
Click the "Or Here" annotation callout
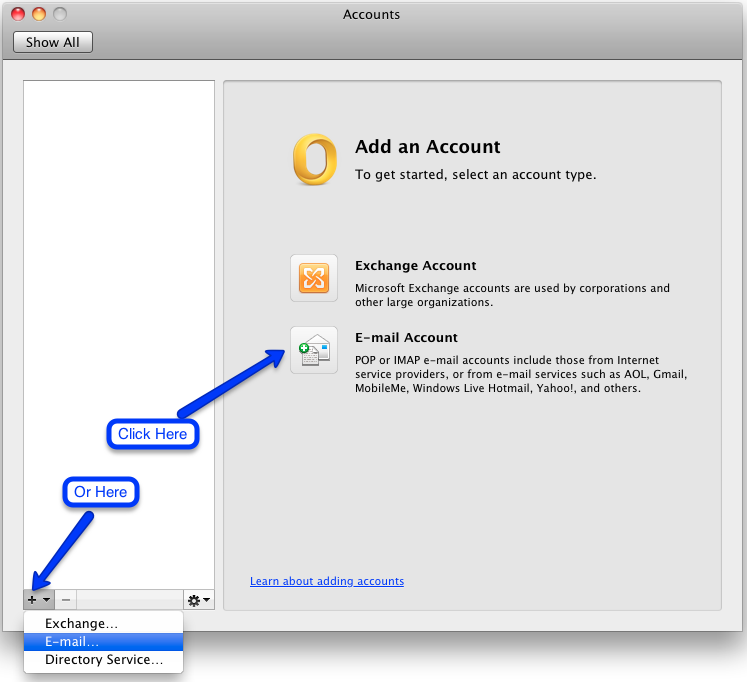(101, 492)
